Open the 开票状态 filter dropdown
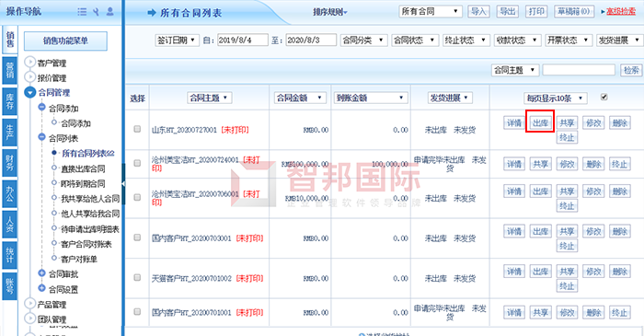 pos(569,40)
